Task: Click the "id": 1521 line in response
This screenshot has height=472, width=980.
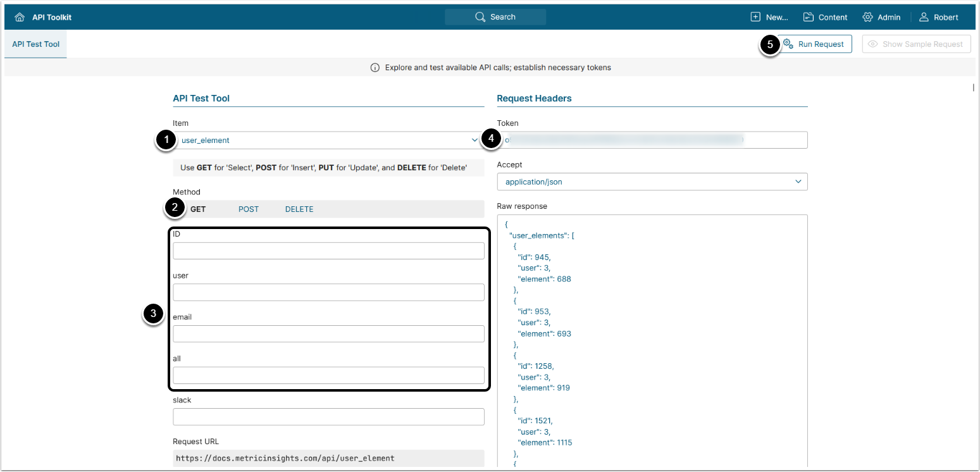Action: 536,421
